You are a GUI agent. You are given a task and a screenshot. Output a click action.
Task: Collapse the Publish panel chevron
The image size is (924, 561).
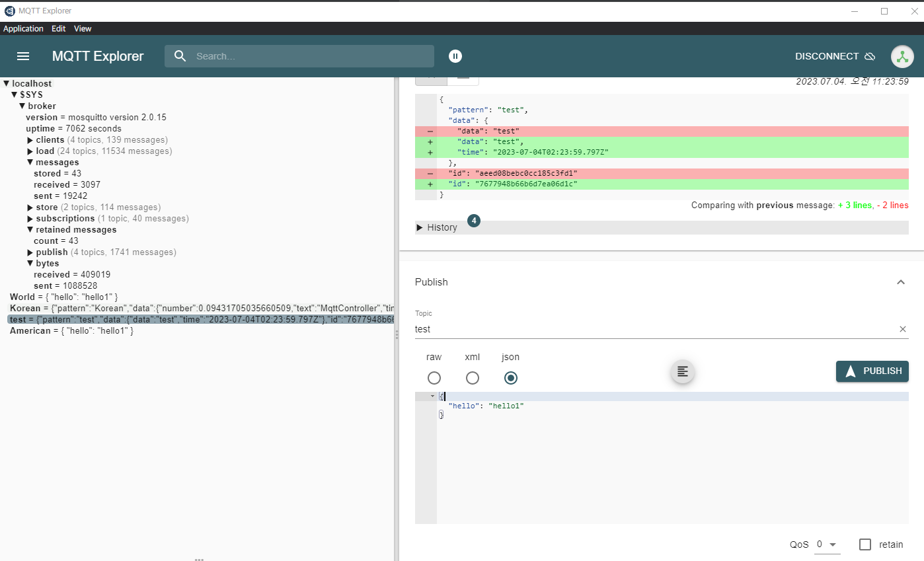(x=900, y=282)
